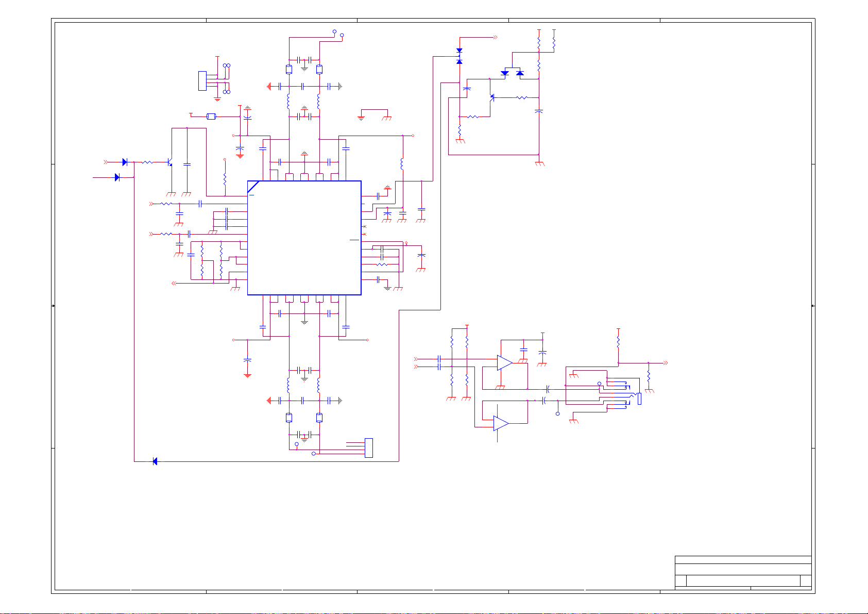Viewport: 868px width, 614px height.
Task: Click the upper input diode at far left
Action: (125, 162)
